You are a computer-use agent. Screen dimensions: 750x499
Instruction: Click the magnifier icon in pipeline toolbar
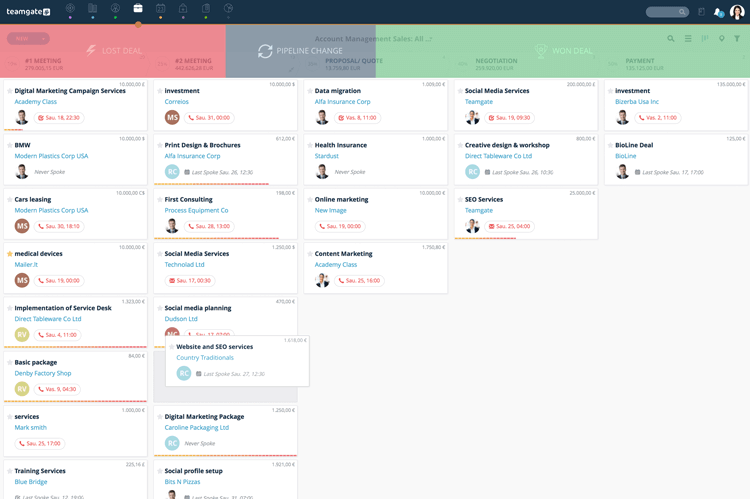671,39
